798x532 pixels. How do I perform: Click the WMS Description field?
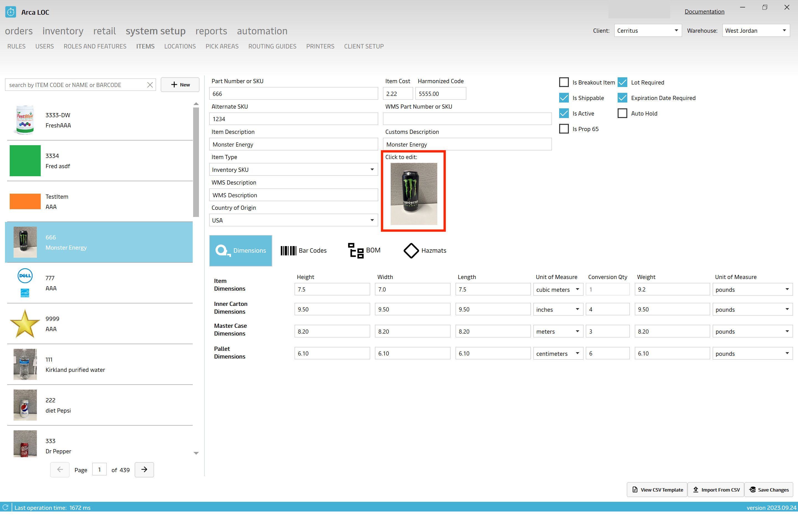pos(293,195)
